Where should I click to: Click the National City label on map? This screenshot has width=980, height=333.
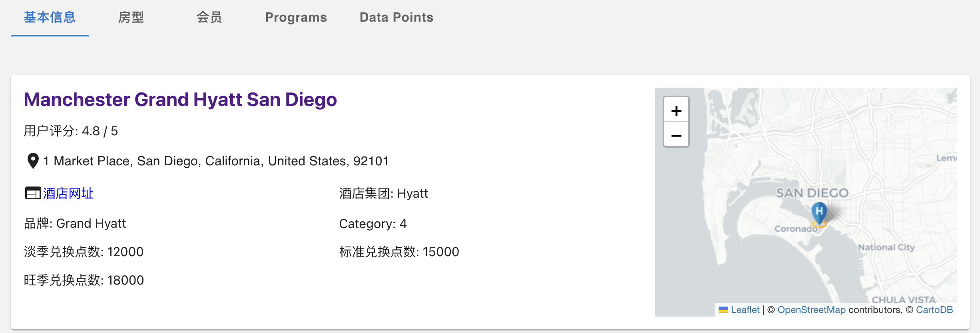[886, 247]
